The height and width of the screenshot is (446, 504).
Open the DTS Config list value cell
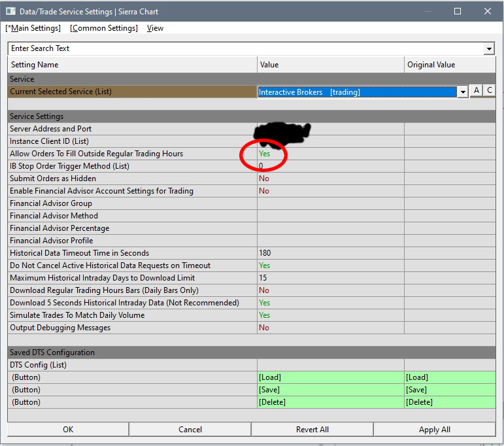330,365
